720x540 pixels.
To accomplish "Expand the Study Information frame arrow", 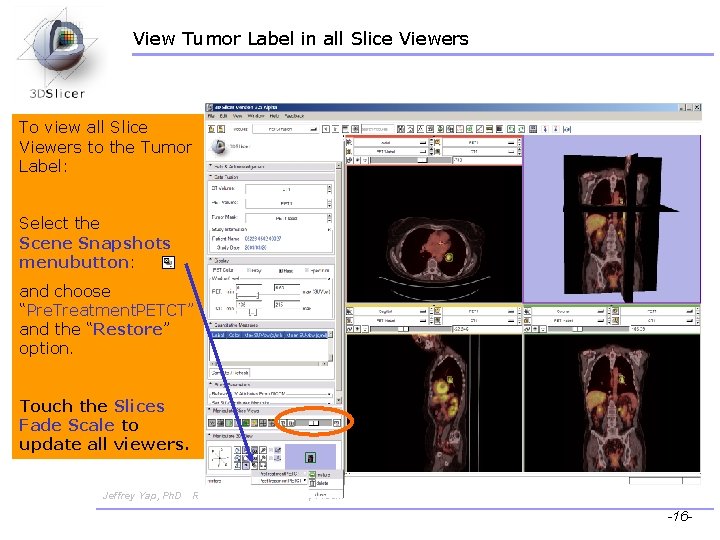I will coord(329,229).
